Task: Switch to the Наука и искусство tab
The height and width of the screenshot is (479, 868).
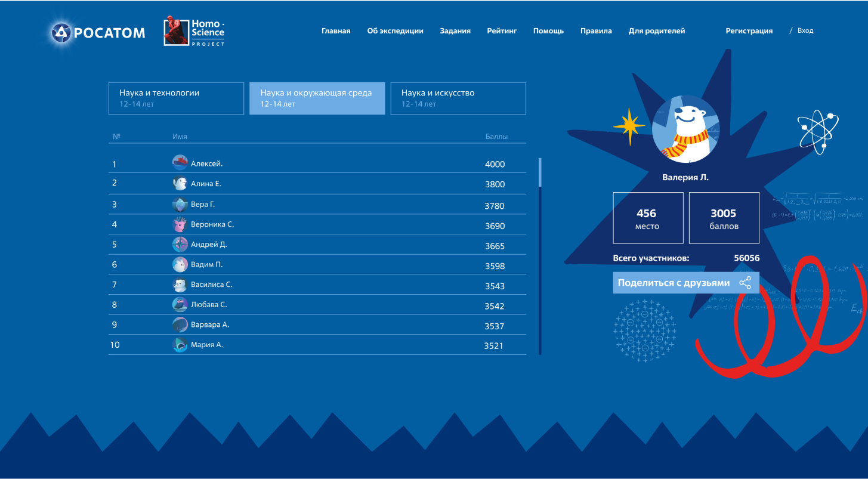Action: tap(458, 98)
